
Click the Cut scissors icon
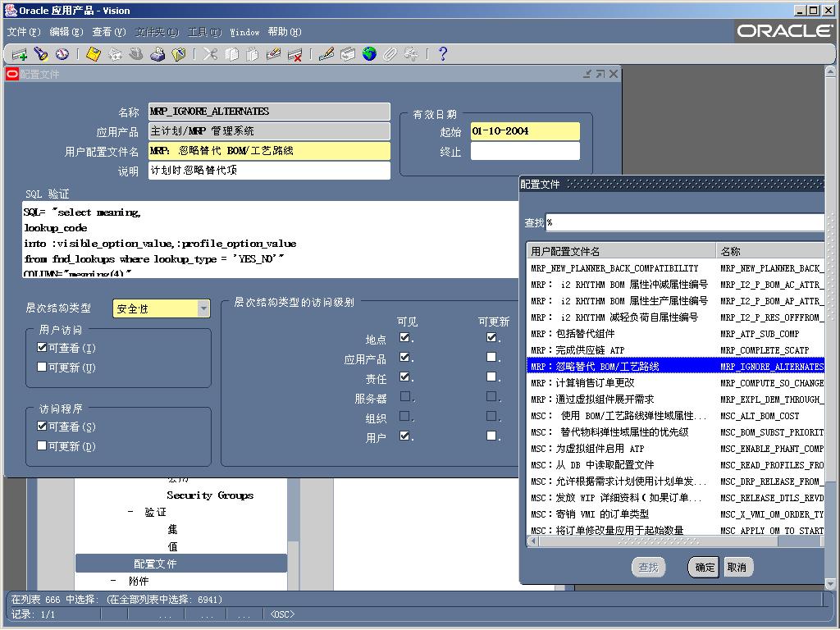(x=210, y=54)
